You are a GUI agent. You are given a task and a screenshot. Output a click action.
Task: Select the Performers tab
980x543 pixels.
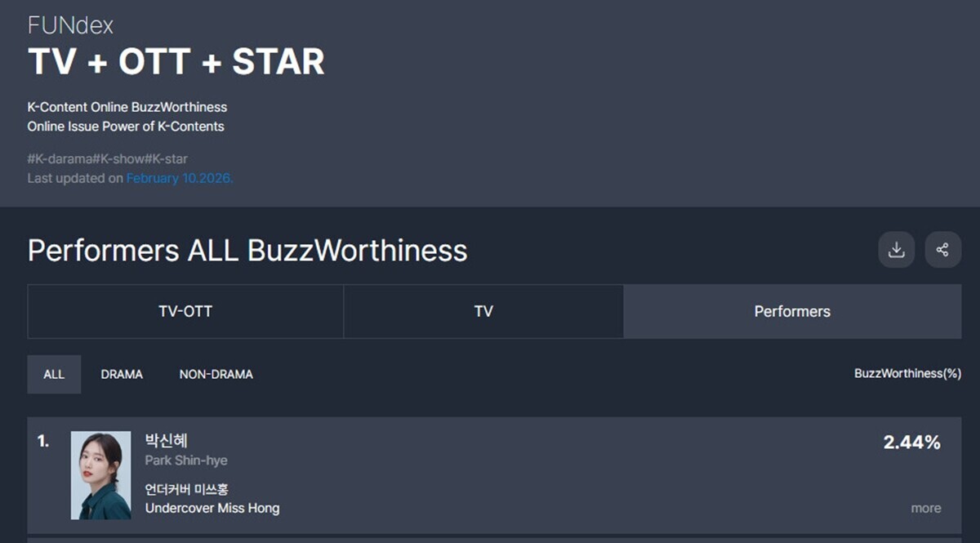[792, 311]
